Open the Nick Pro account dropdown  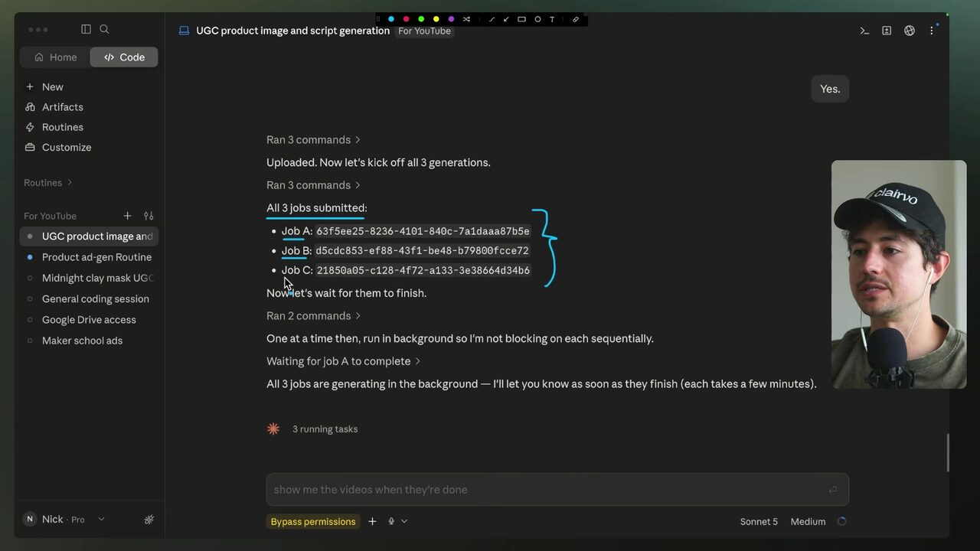pos(64,520)
